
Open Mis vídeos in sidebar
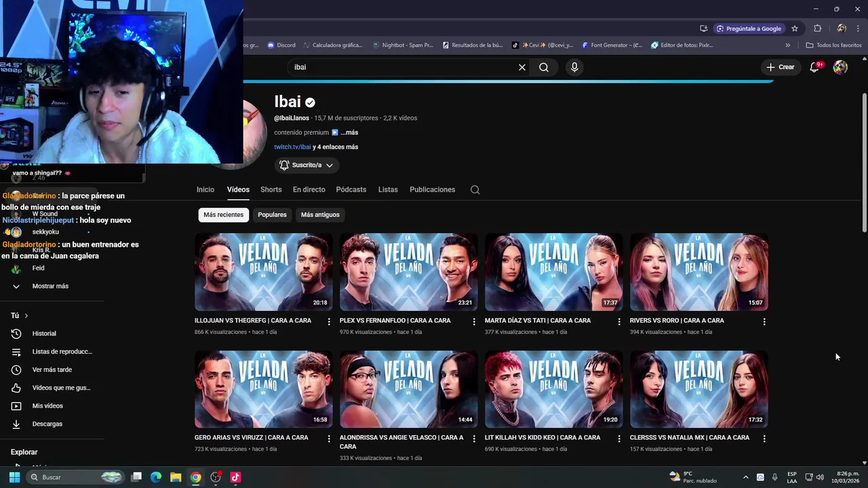47,406
